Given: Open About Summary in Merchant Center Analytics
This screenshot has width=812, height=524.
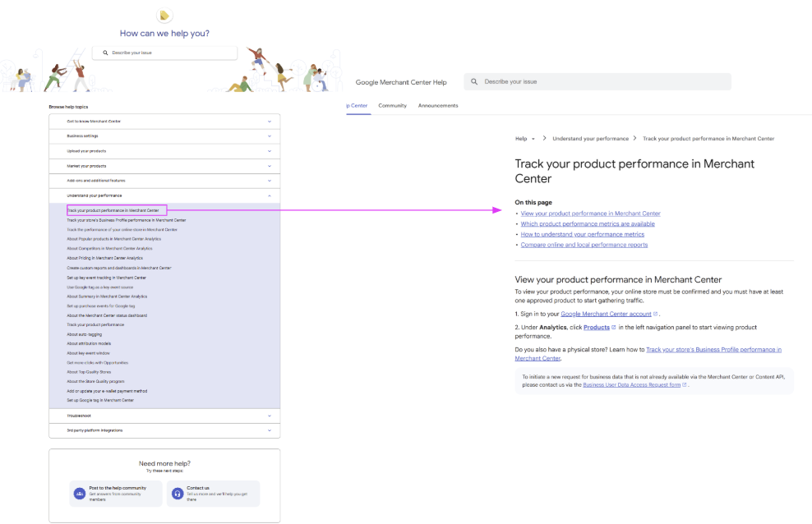Looking at the screenshot, I should click(x=107, y=296).
